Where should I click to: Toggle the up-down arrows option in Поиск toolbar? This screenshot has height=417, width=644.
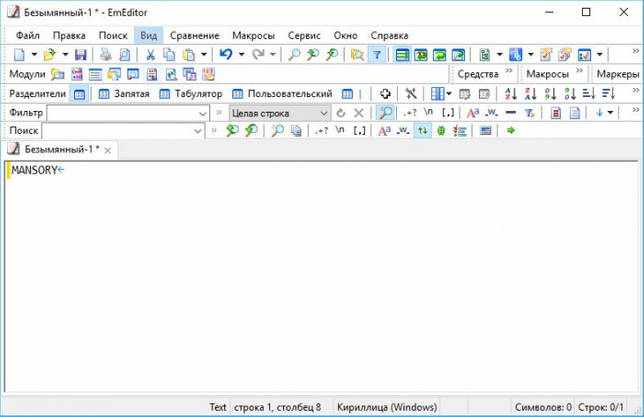click(x=423, y=131)
